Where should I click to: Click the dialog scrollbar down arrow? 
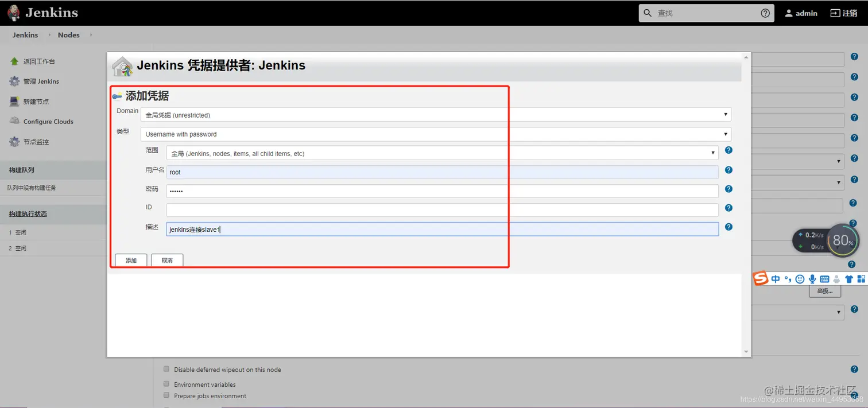tap(746, 352)
